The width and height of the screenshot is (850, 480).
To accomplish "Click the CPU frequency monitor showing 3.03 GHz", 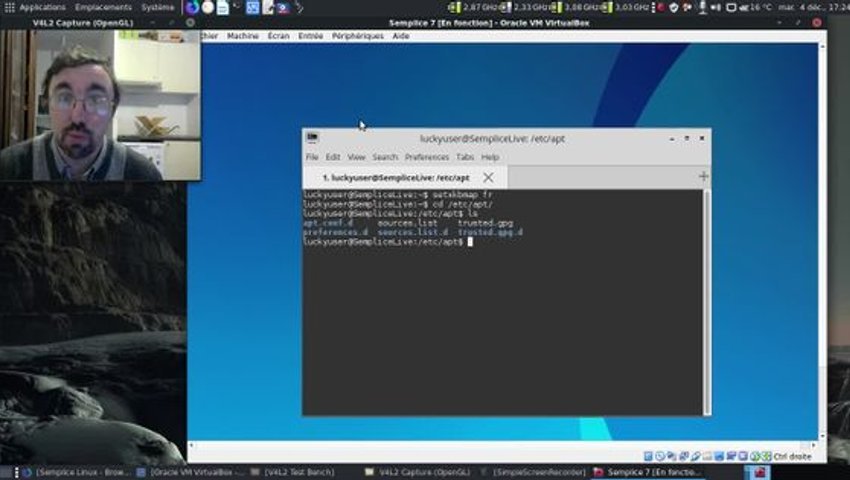I will pos(625,7).
